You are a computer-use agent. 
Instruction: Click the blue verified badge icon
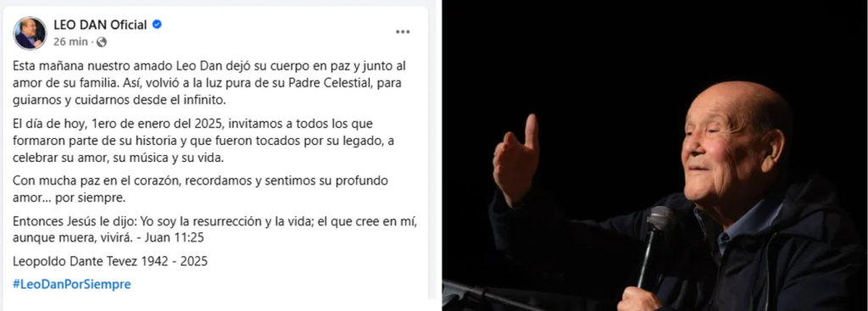157,25
